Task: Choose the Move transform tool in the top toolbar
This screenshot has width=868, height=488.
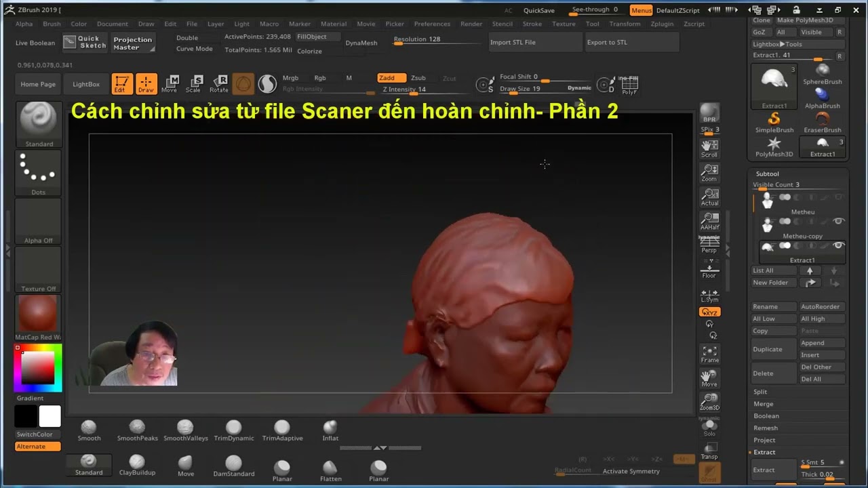Action: point(170,83)
